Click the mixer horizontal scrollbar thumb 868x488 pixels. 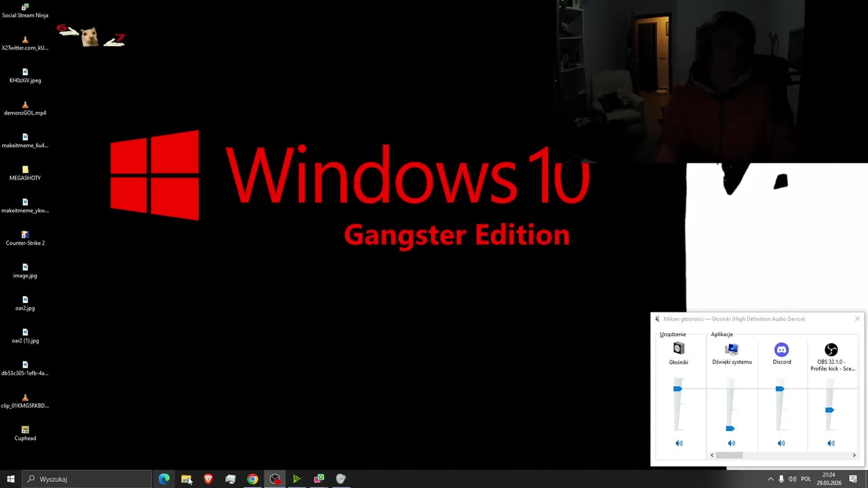[x=730, y=455]
